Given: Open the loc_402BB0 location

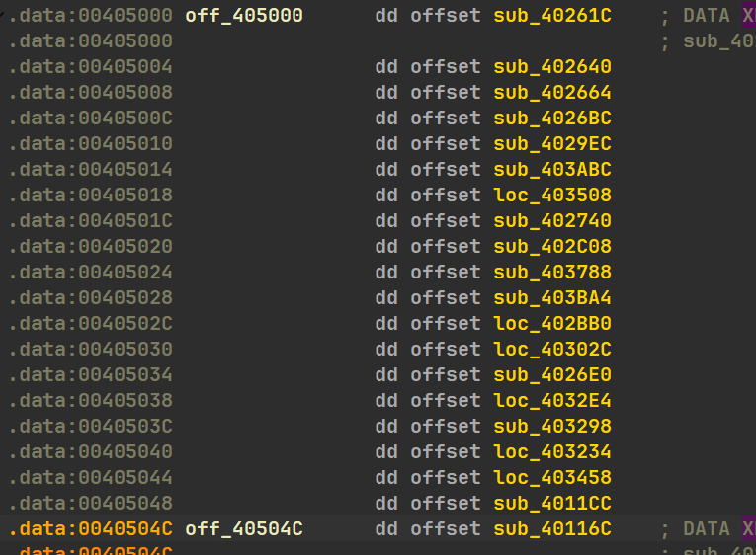Looking at the screenshot, I should click(x=552, y=323).
